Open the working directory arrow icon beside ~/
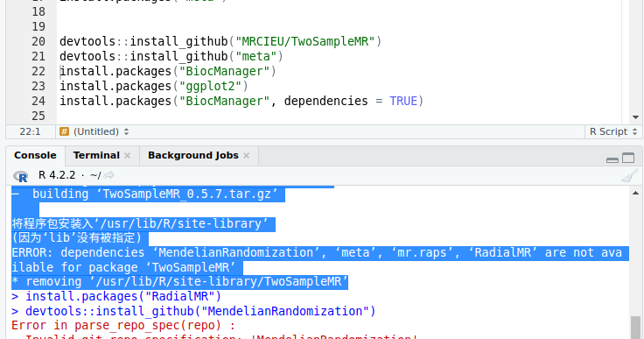The width and height of the screenshot is (644, 339). click(108, 175)
